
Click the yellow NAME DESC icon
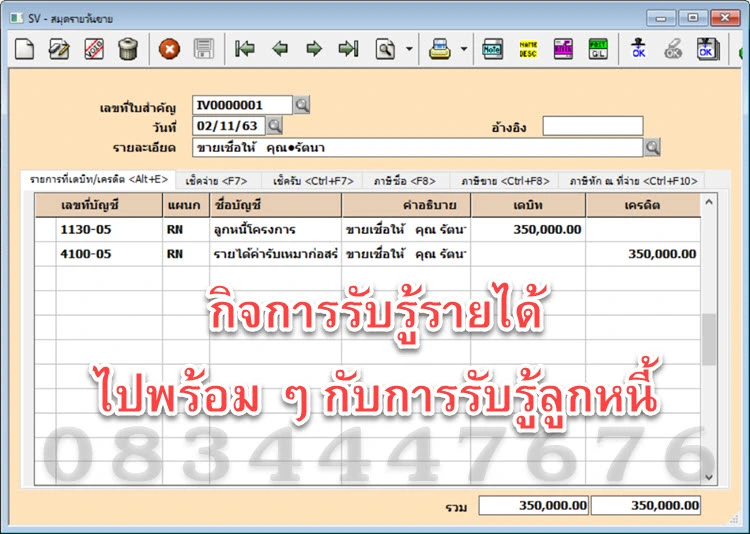pos(528,49)
